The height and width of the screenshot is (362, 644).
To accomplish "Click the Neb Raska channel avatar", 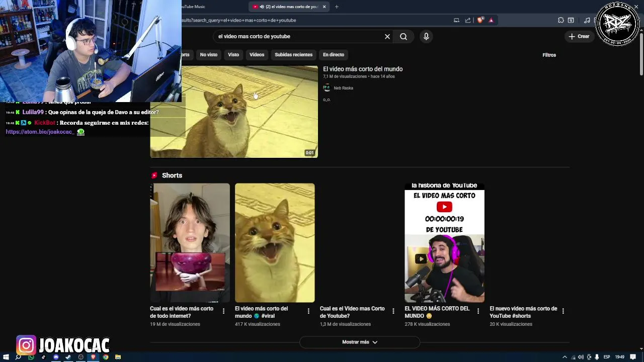I will click(x=327, y=88).
